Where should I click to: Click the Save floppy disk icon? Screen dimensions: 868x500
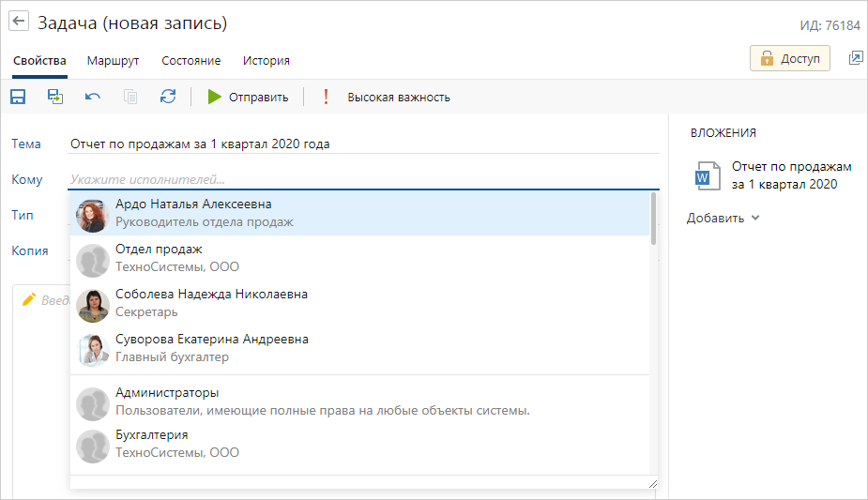[x=18, y=97]
